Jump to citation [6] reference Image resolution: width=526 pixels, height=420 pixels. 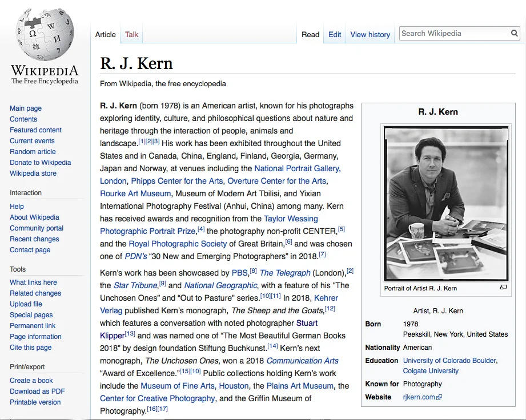(288, 242)
